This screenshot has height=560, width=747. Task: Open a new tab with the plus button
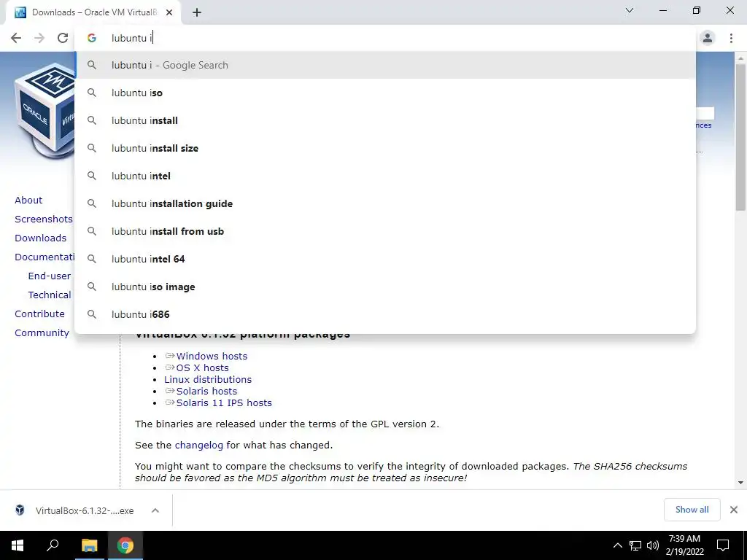point(197,12)
